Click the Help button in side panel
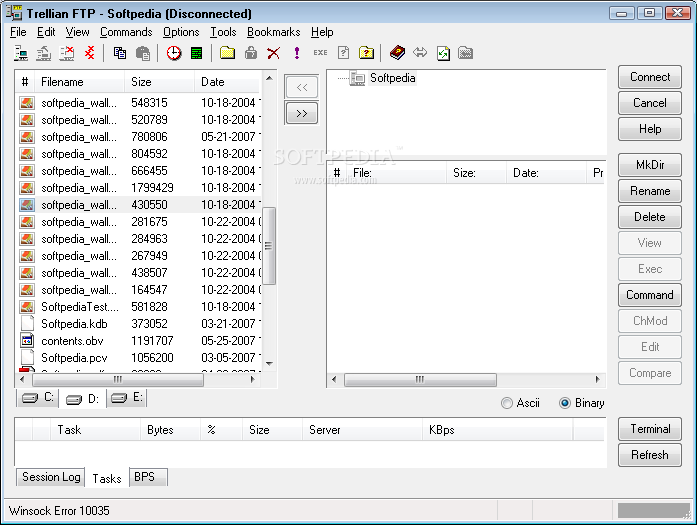697x525 pixels. tap(649, 129)
